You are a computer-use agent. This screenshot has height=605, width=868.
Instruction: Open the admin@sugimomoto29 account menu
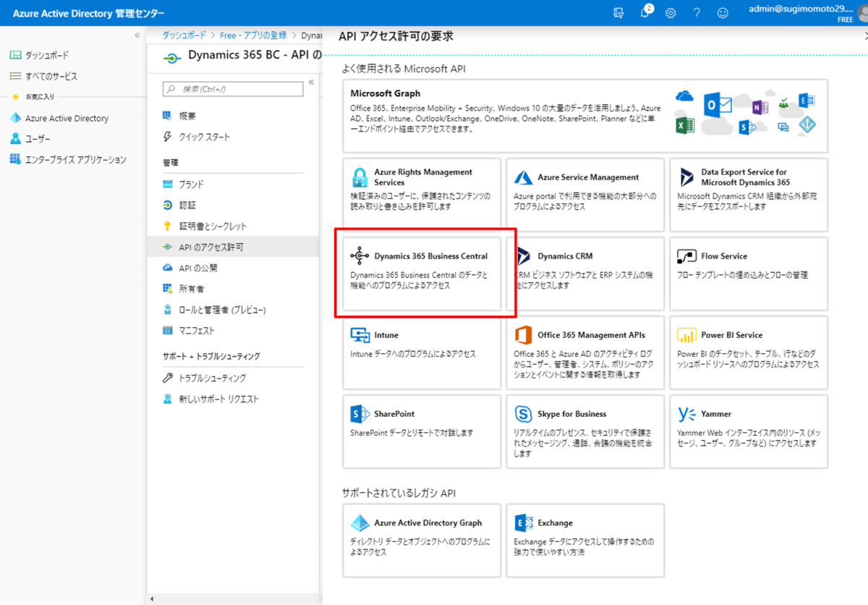click(799, 13)
